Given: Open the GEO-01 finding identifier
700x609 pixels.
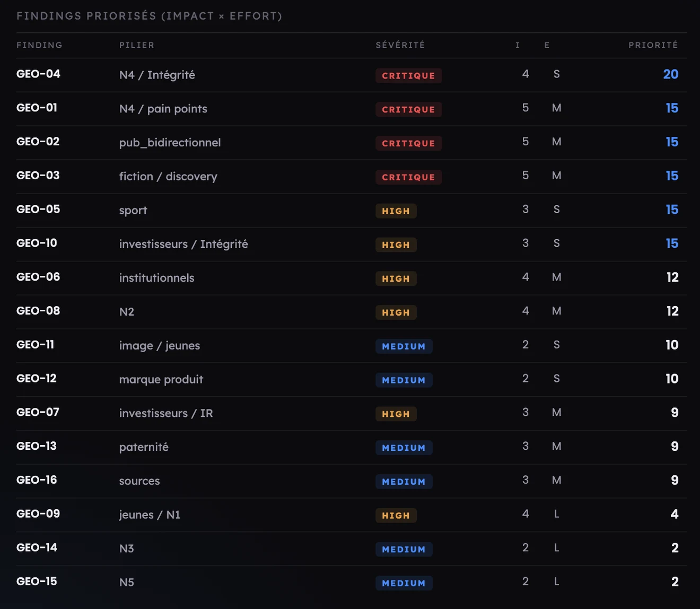Looking at the screenshot, I should (x=37, y=108).
